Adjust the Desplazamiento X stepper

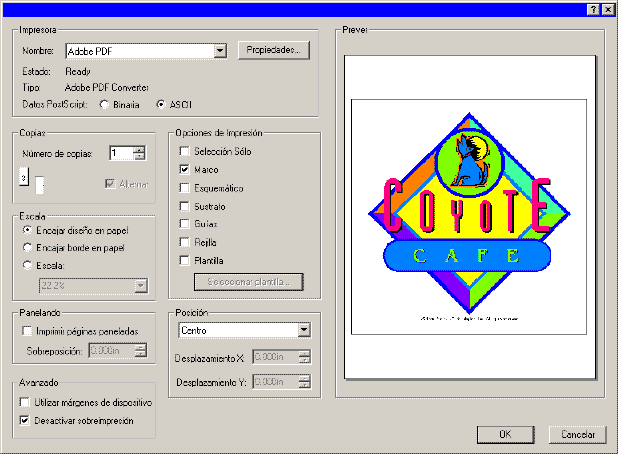coord(304,357)
